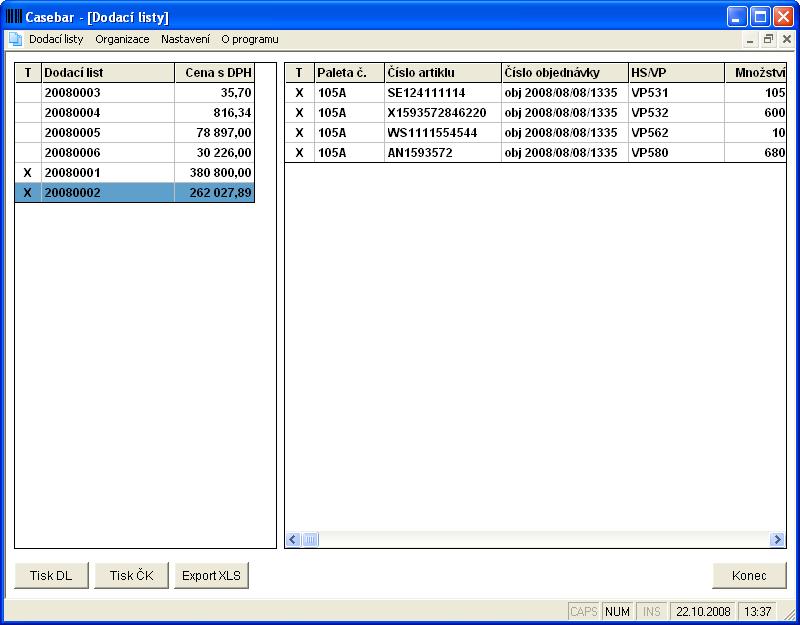
Task: Select the highlighted delivery note 20080002
Action: pos(72,192)
